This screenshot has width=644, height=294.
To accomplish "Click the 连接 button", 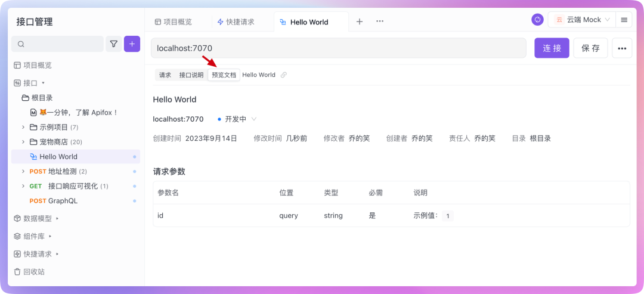I will coord(552,48).
